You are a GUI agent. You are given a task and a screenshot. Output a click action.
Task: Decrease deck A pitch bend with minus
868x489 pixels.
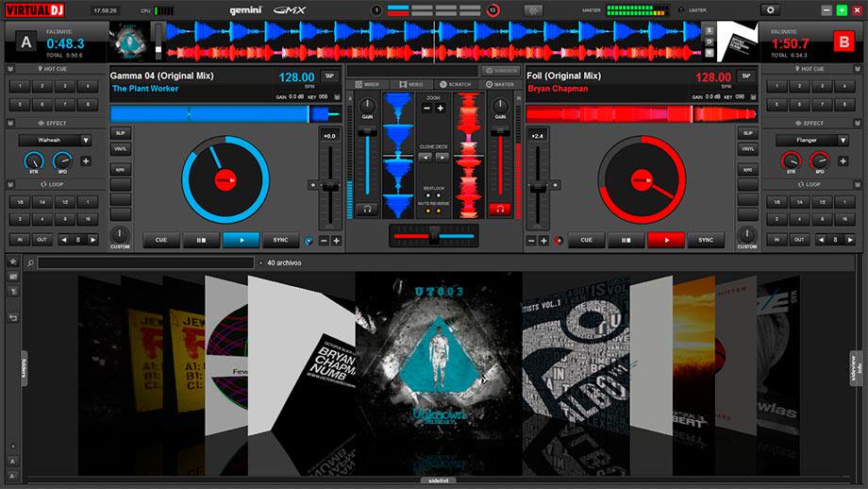point(325,241)
